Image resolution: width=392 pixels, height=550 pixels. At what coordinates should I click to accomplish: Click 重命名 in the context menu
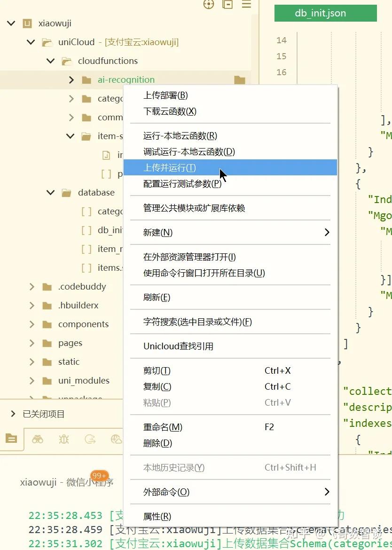163,427
